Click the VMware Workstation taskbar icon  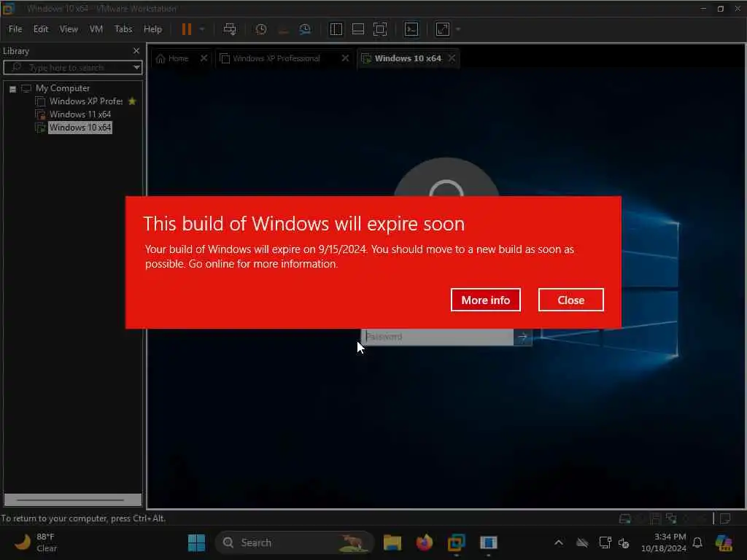pos(457,542)
